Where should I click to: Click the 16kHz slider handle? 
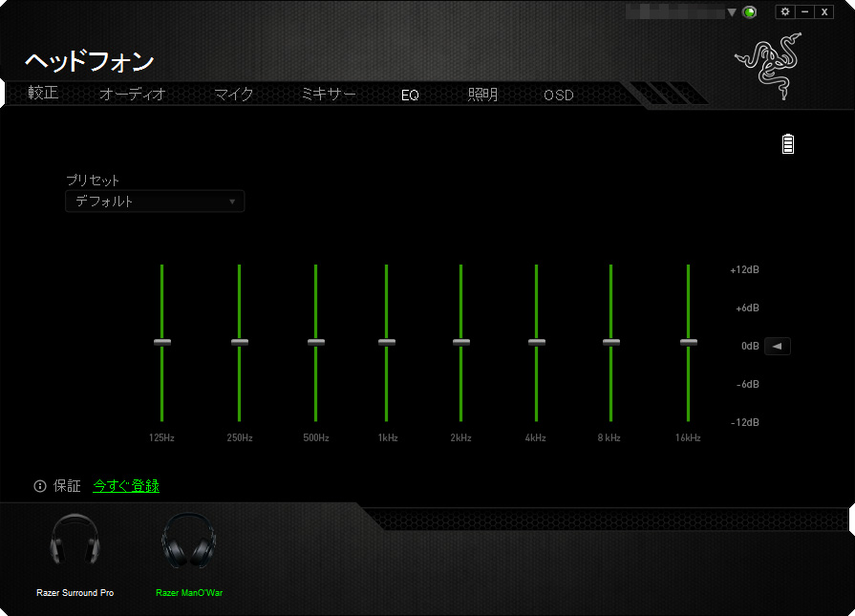click(688, 342)
